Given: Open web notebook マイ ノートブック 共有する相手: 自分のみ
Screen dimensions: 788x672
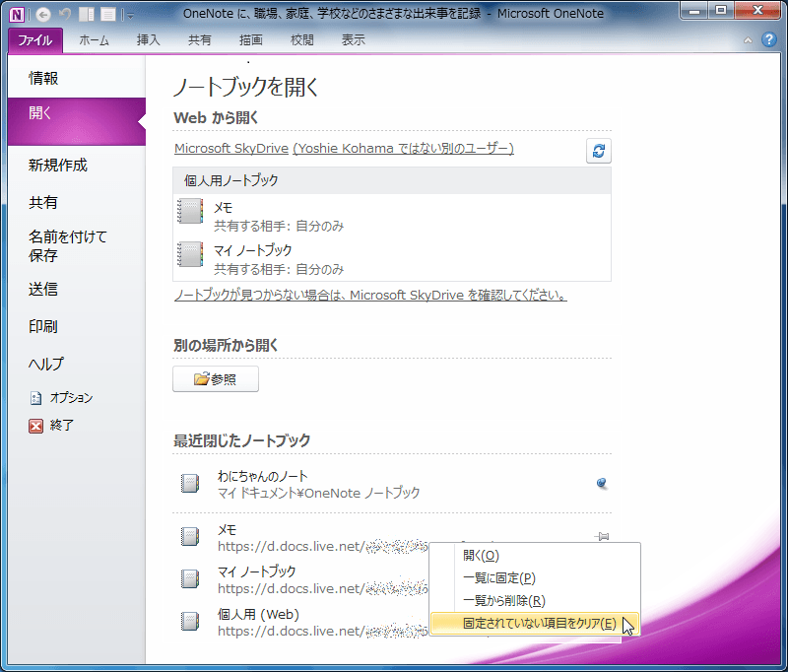Looking at the screenshot, I should click(x=392, y=259).
